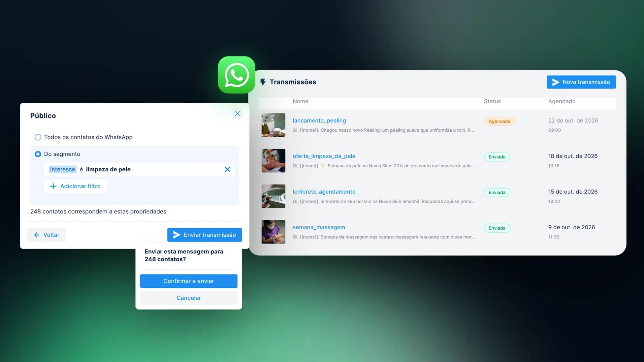Click Enviada badge for lembrete_agendamento
The width and height of the screenshot is (644, 362).
pyautogui.click(x=497, y=192)
